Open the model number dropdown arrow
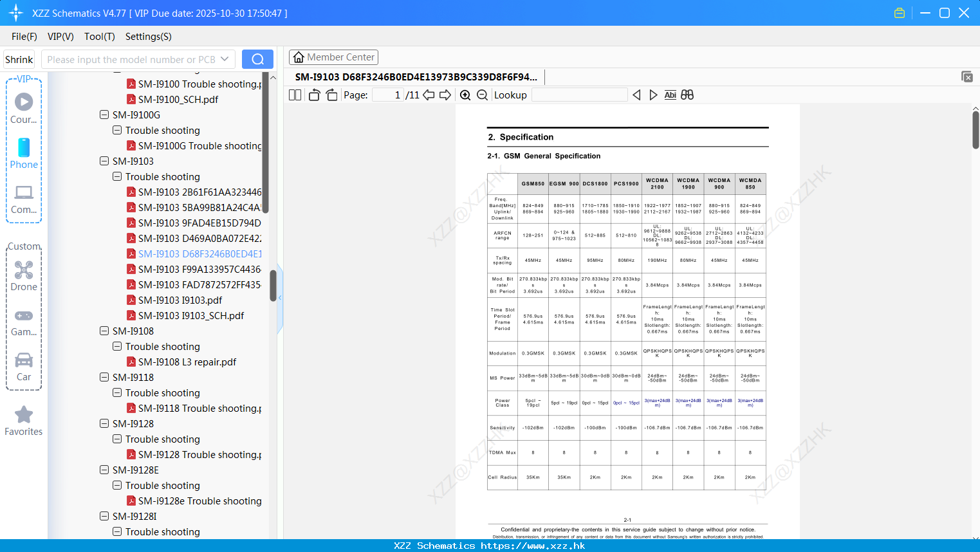Image resolution: width=980 pixels, height=552 pixels. pos(225,59)
